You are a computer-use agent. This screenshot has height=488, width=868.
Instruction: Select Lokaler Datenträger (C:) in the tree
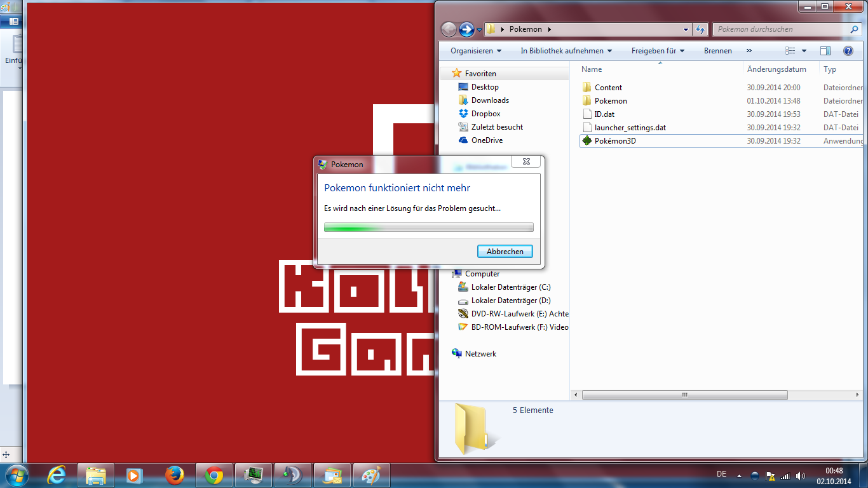tap(510, 287)
